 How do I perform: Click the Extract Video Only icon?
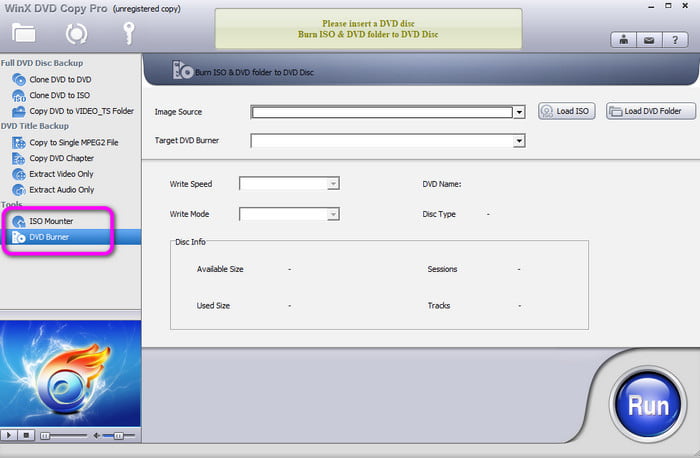(19, 174)
